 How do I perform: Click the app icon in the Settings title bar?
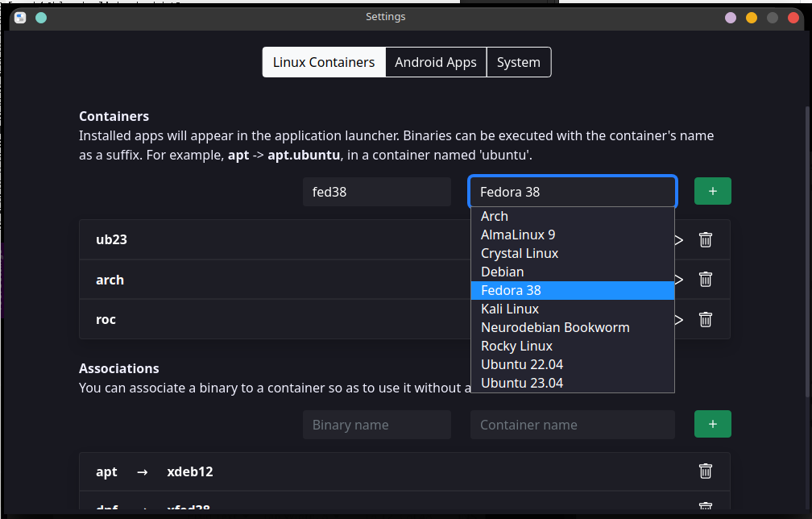[x=20, y=18]
